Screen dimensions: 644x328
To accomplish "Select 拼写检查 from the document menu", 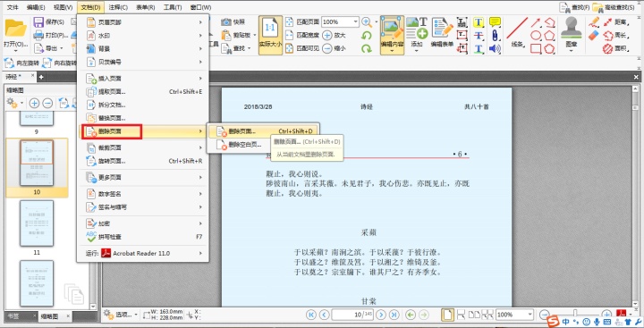I will (143, 237).
